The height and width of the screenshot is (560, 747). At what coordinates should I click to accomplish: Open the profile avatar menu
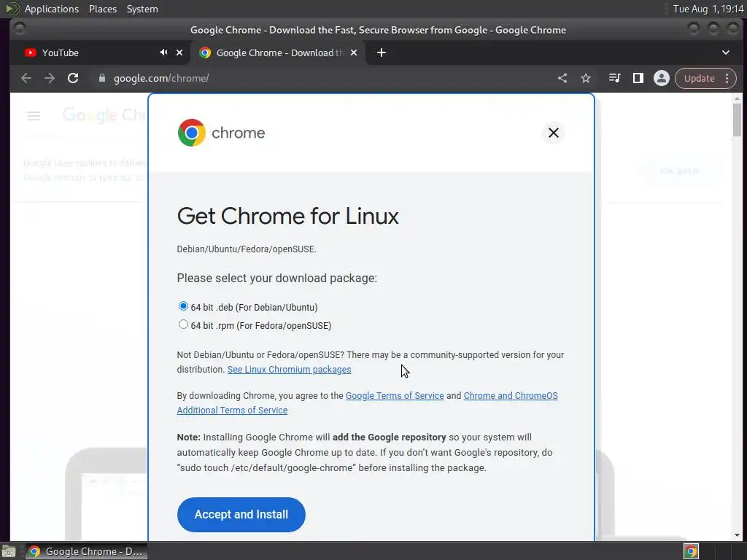(x=661, y=78)
